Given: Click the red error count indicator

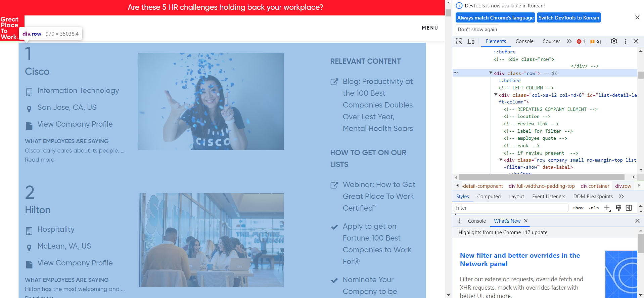Looking at the screenshot, I should (581, 41).
